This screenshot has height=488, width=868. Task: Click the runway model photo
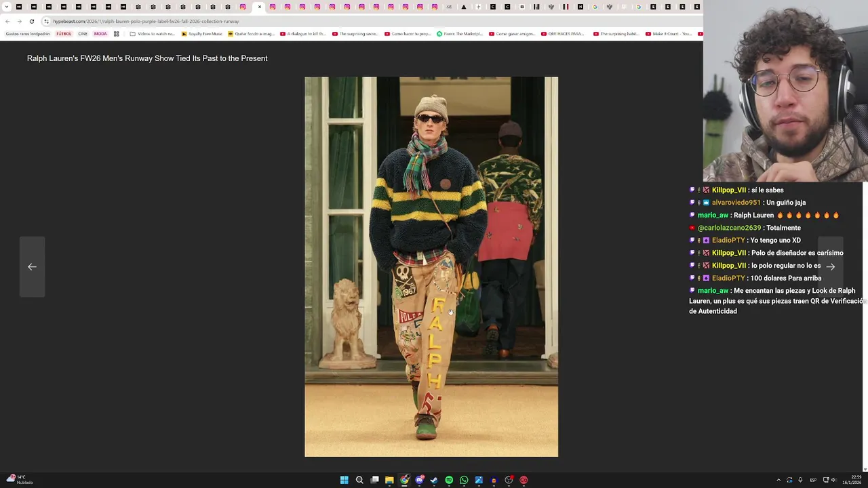[x=431, y=266]
